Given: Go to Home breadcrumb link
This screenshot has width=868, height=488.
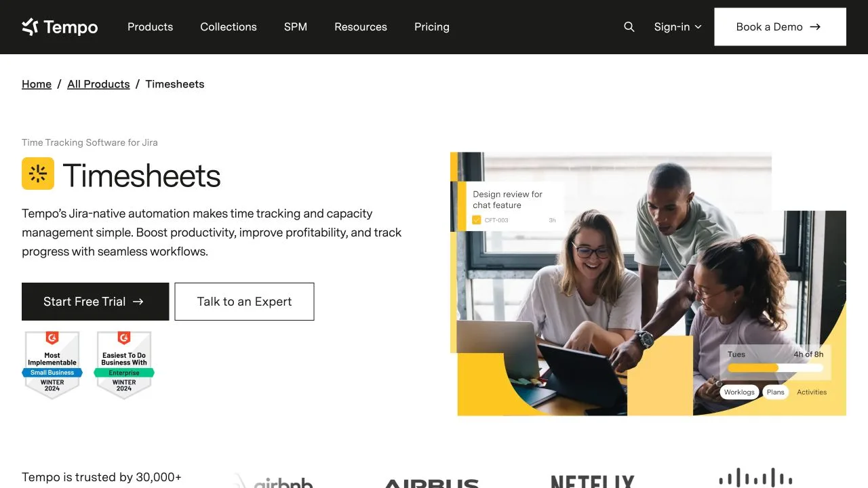Looking at the screenshot, I should [37, 84].
